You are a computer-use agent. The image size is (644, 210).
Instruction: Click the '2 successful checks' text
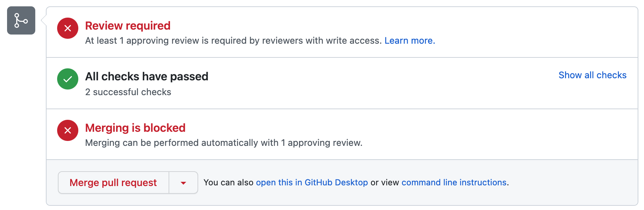128,92
